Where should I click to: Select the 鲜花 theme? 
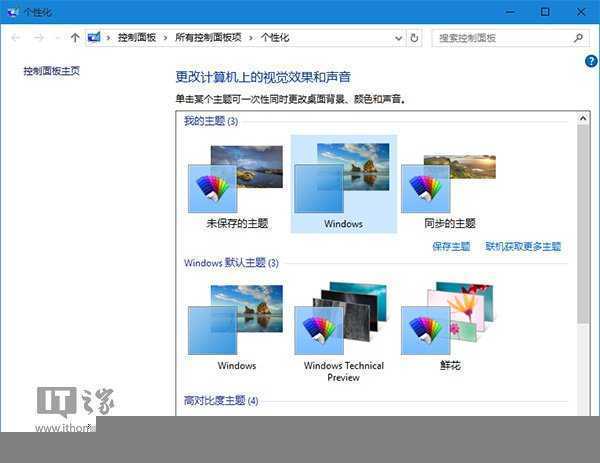pos(450,326)
